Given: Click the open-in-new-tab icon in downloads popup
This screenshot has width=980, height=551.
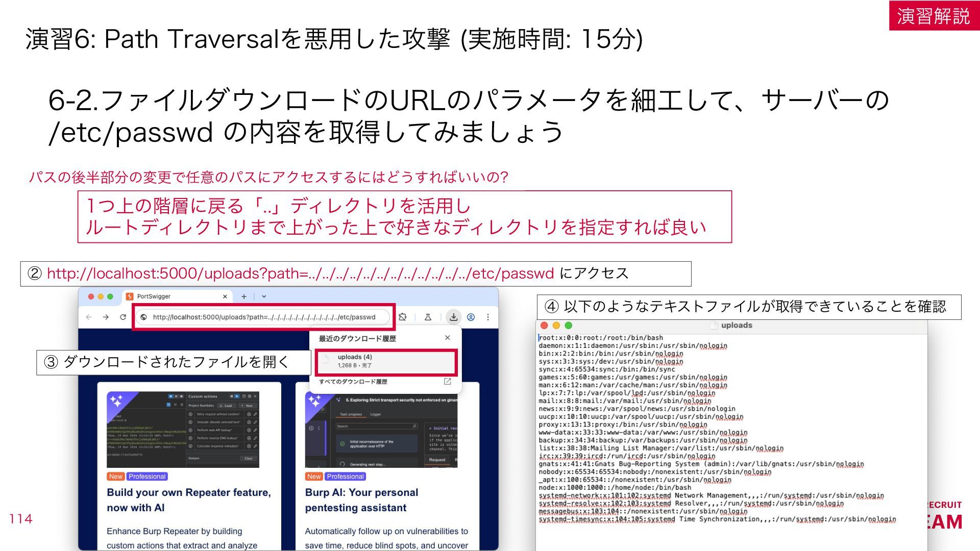Looking at the screenshot, I should [x=448, y=382].
